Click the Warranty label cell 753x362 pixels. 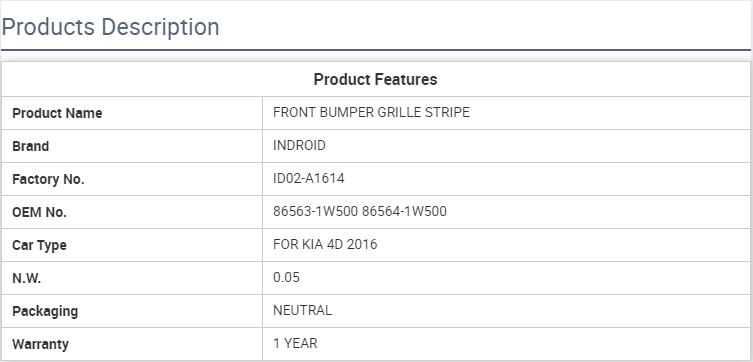click(x=132, y=344)
